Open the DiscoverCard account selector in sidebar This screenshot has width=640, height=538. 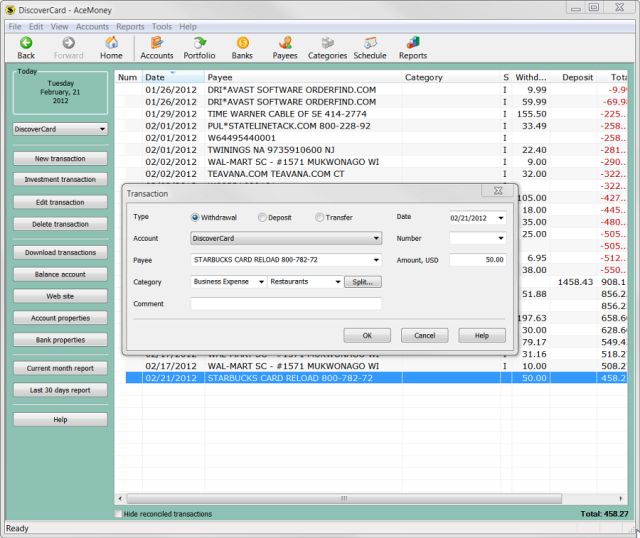coord(60,129)
